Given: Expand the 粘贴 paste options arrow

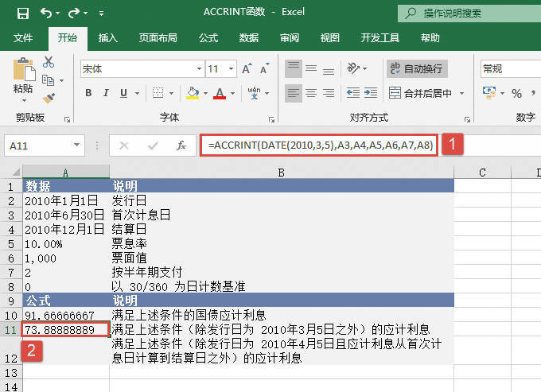Looking at the screenshot, I should coord(24,100).
